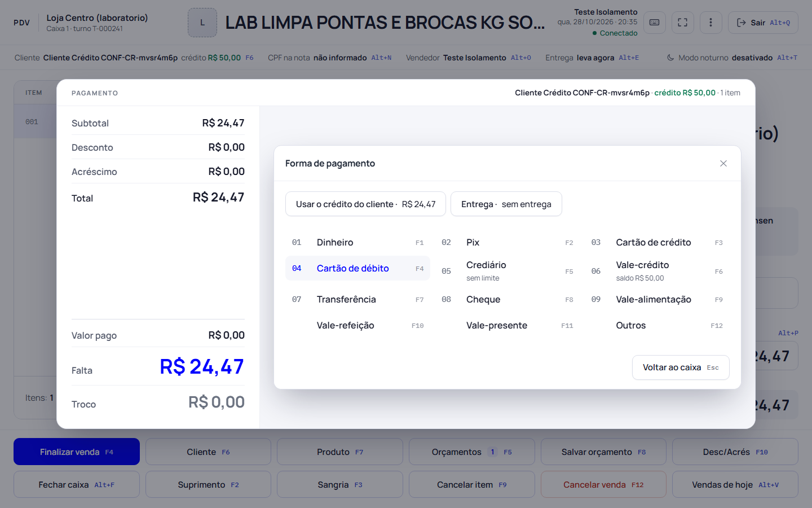Open Cliente F6 bottom button
Image resolution: width=812 pixels, height=508 pixels.
tap(208, 452)
